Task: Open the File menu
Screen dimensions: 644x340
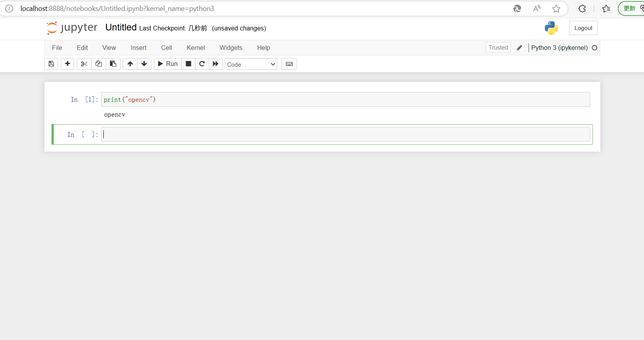Action: [57, 48]
